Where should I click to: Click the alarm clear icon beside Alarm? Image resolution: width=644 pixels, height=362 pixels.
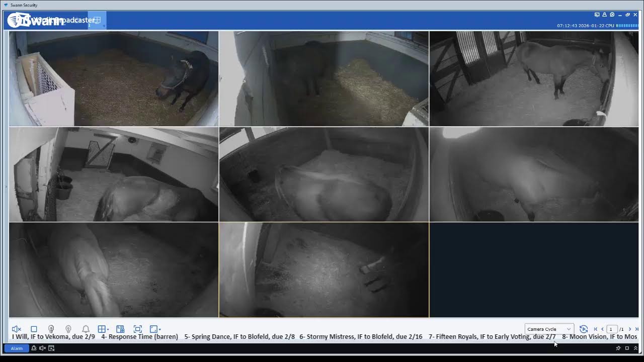[34, 348]
